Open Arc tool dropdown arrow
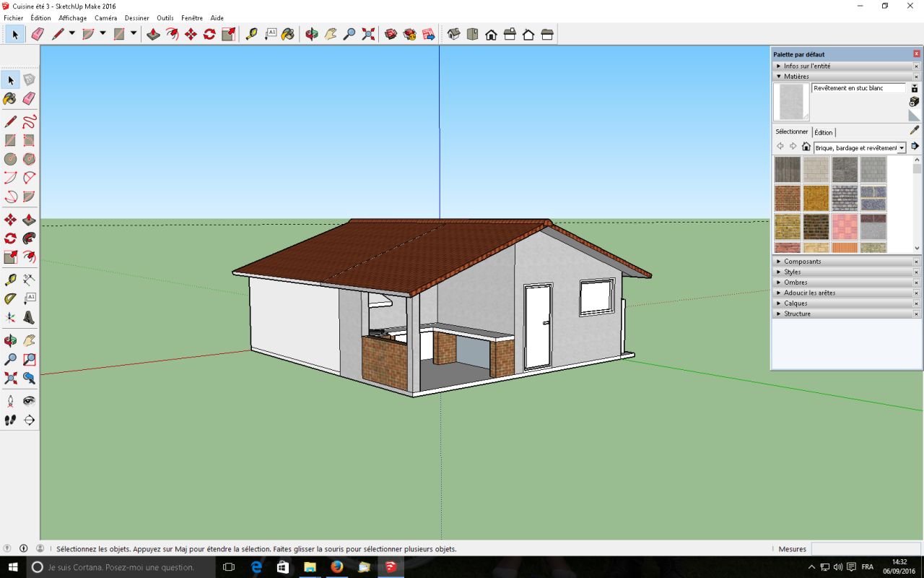Image resolution: width=924 pixels, height=578 pixels. tap(103, 34)
